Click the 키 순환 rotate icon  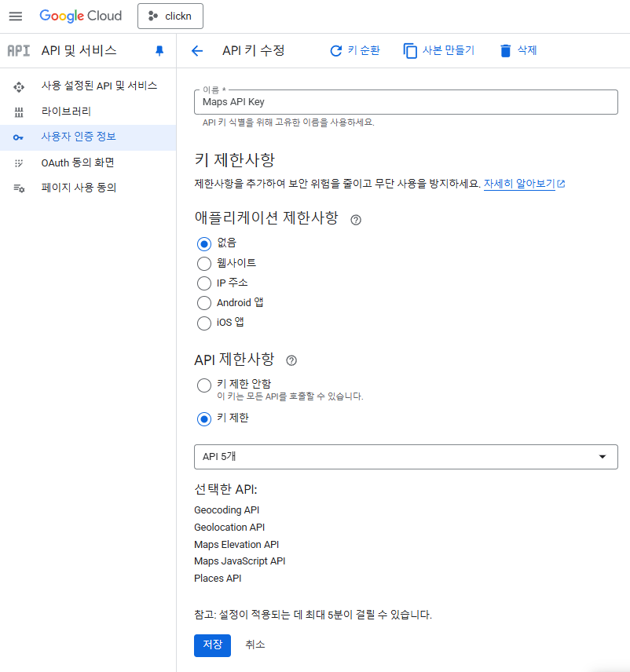coord(335,51)
